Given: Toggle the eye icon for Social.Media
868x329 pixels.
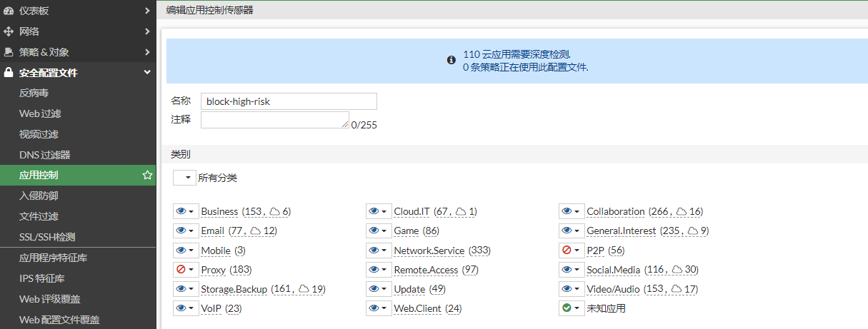Looking at the screenshot, I should pyautogui.click(x=567, y=270).
